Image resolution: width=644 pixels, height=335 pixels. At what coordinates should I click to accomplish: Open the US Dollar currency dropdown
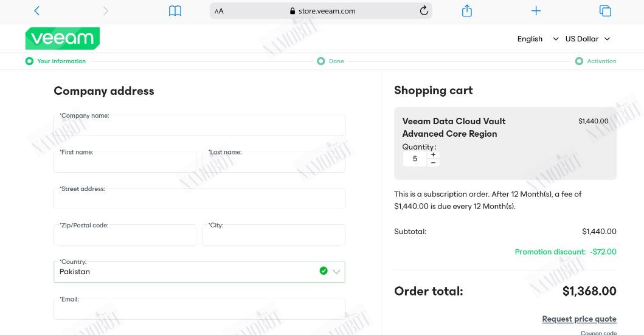pos(587,38)
